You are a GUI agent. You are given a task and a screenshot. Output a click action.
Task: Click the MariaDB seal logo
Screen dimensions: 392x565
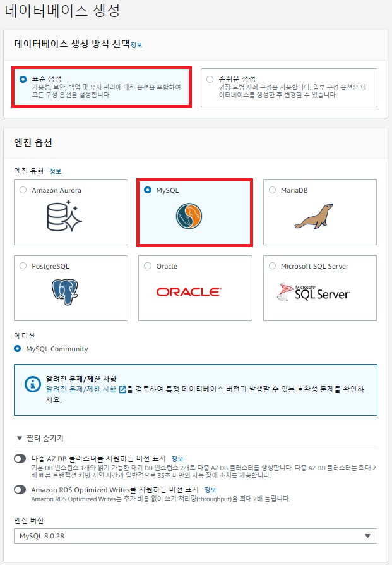click(314, 216)
